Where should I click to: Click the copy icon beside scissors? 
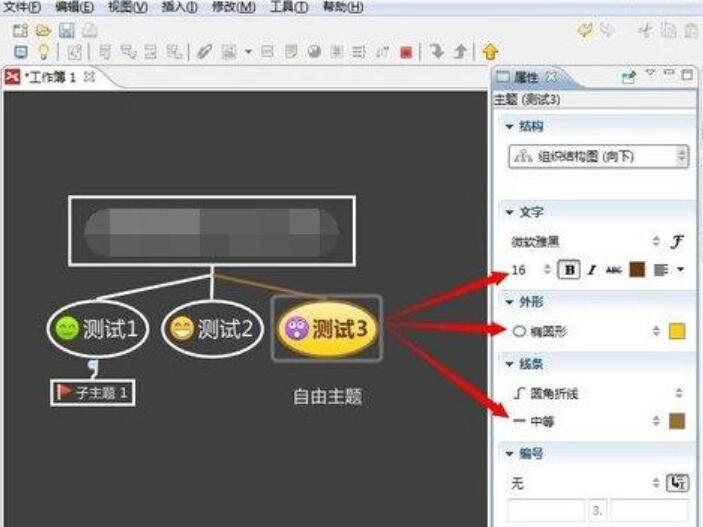(x=668, y=30)
